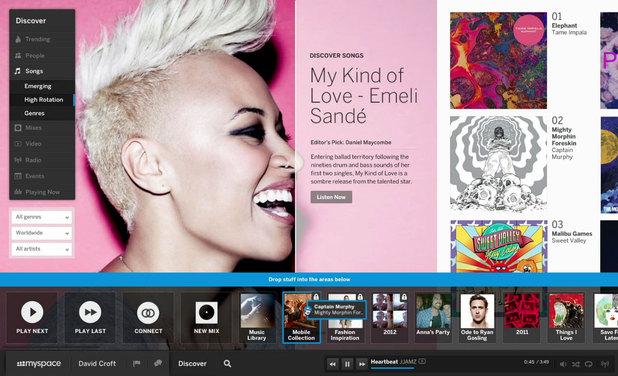Open the Fashion Inspiration mix tile
The width and height of the screenshot is (618, 376).
point(345,317)
